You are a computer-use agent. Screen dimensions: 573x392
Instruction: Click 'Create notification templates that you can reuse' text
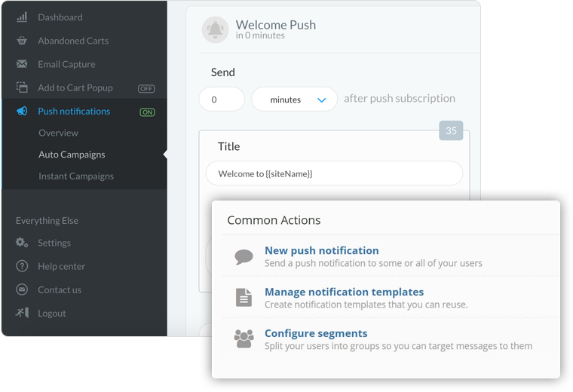click(366, 305)
